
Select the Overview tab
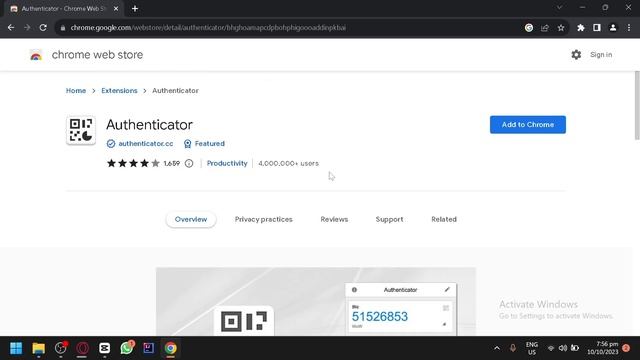pos(191,219)
